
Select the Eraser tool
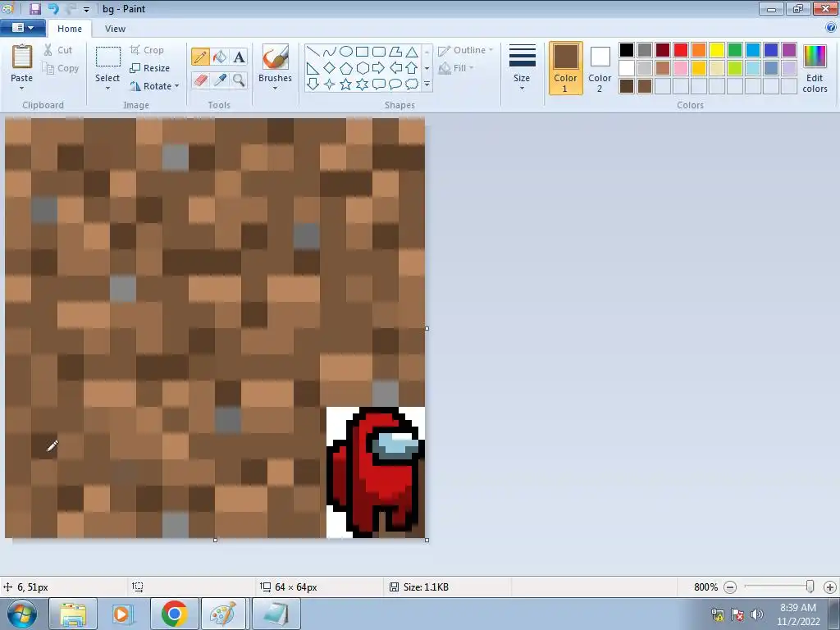click(200, 80)
